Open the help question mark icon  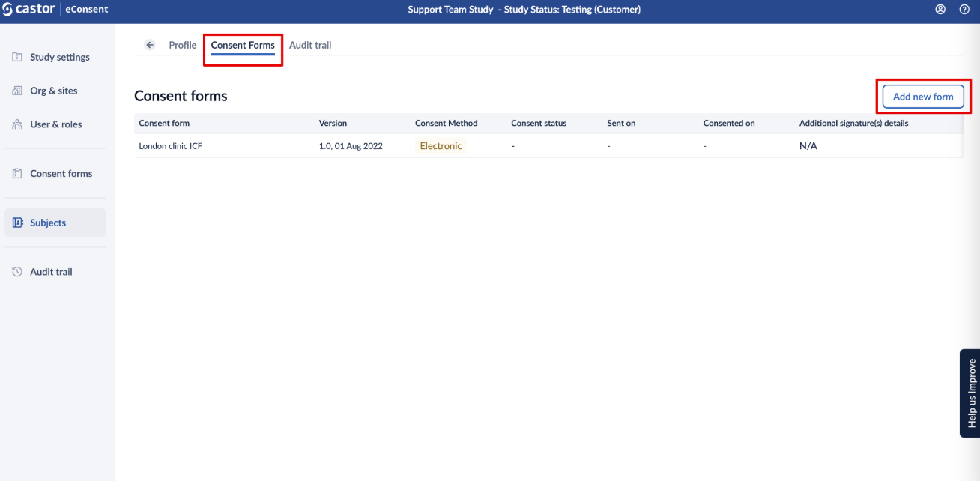[x=964, y=10]
